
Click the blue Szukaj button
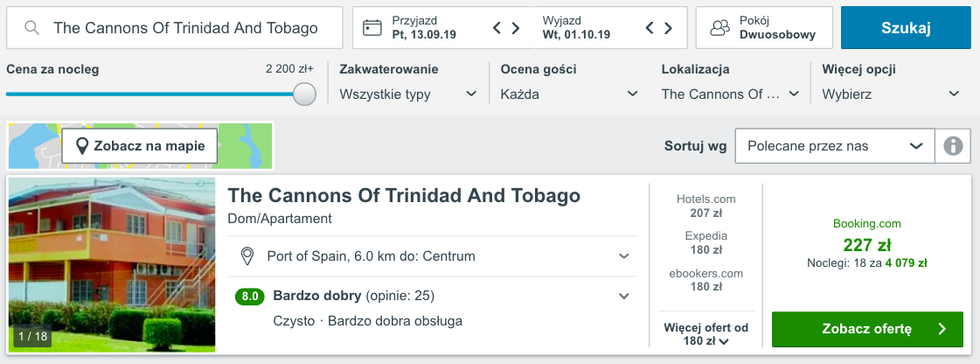pos(906,27)
